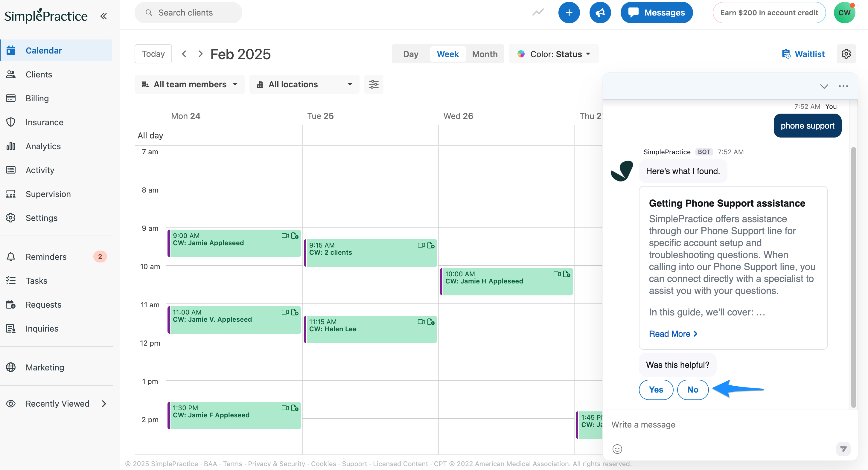
Task: Open emoji picker in chat
Action: pyautogui.click(x=617, y=449)
